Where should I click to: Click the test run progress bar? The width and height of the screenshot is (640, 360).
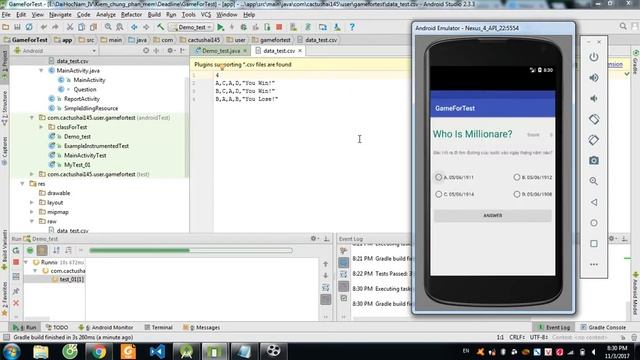(x=191, y=250)
